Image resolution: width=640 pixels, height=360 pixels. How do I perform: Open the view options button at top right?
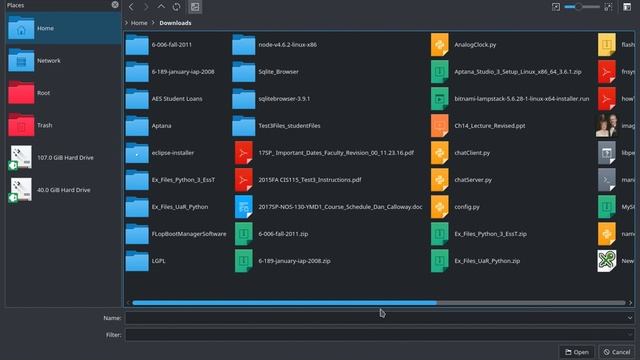tap(627, 7)
